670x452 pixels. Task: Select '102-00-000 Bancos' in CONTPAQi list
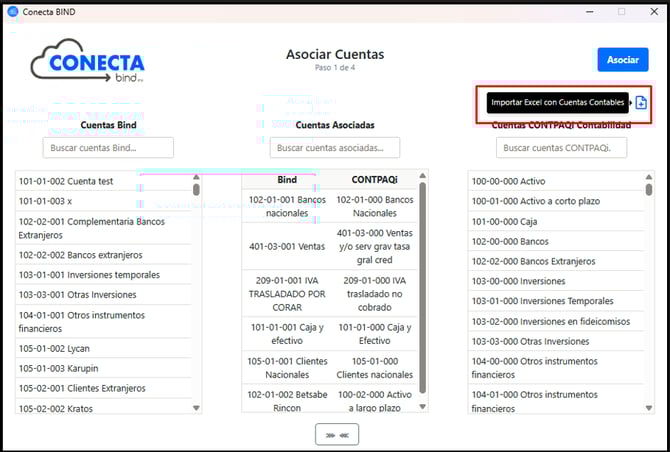556,241
